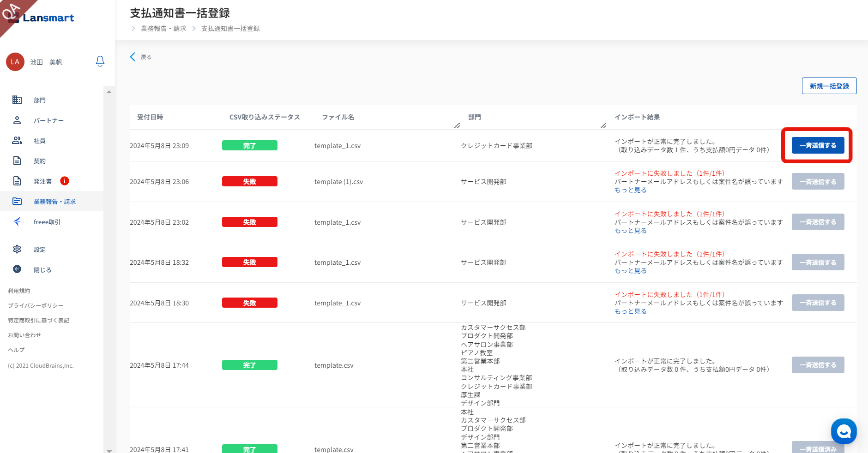
Task: Click the 部門 building icon
Action: [17, 100]
